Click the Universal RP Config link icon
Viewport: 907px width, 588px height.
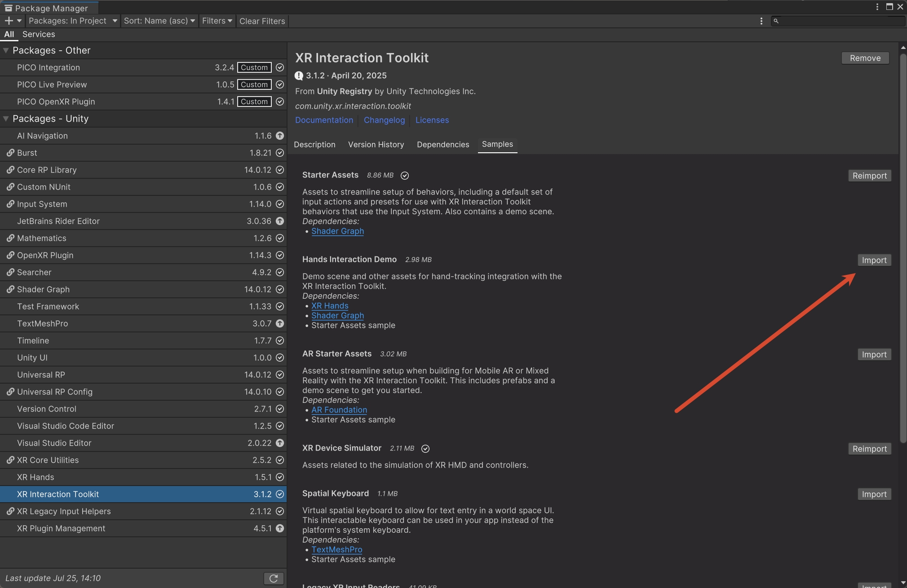tap(10, 392)
